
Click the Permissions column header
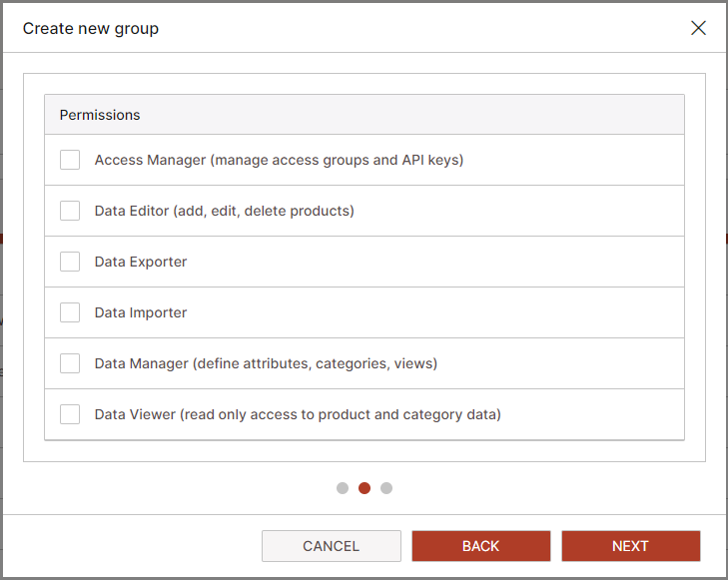100,115
